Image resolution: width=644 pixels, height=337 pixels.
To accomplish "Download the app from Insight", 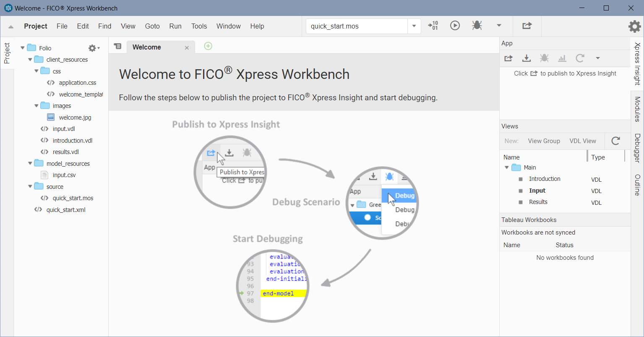I will click(x=526, y=58).
